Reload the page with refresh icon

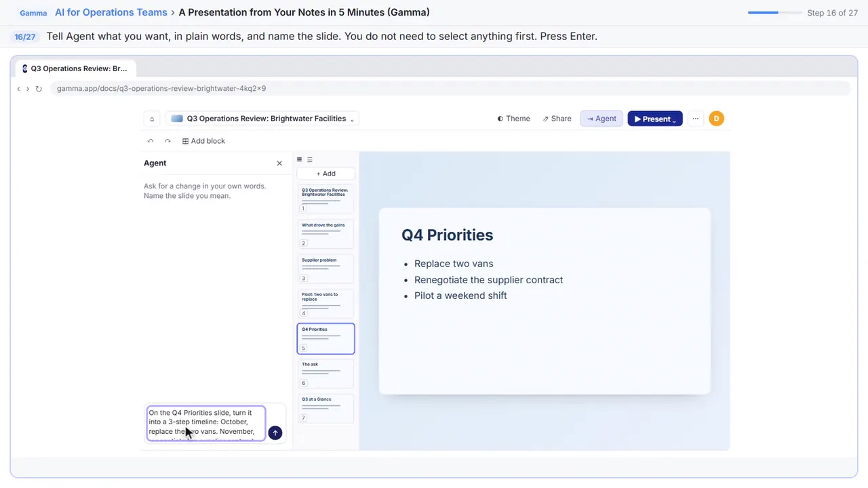tap(39, 89)
